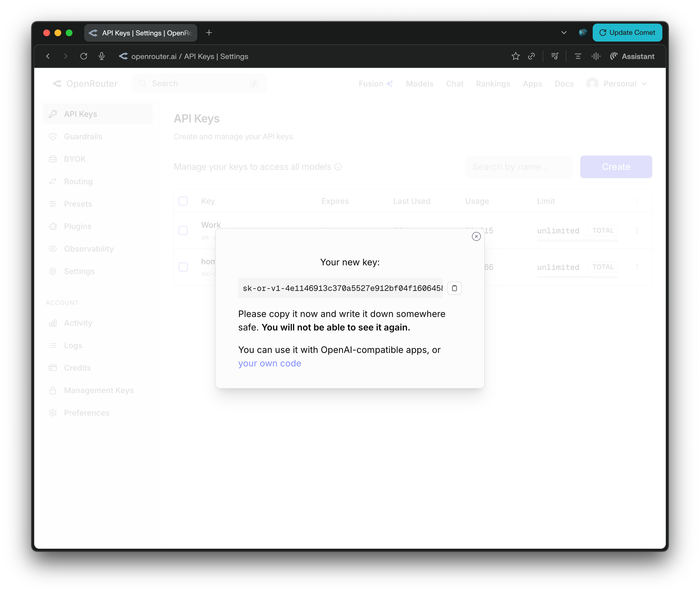
Task: Click the info icon beside Manage your keys
Action: coord(338,167)
